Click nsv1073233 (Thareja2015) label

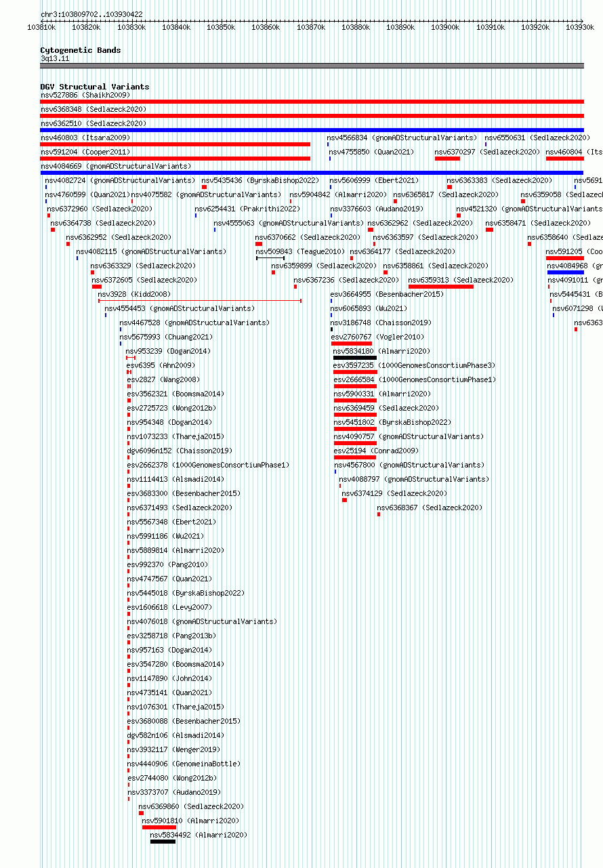175,436
